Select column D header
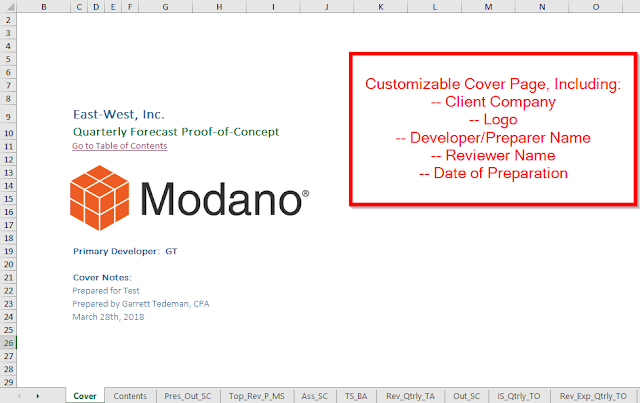 tap(96, 7)
